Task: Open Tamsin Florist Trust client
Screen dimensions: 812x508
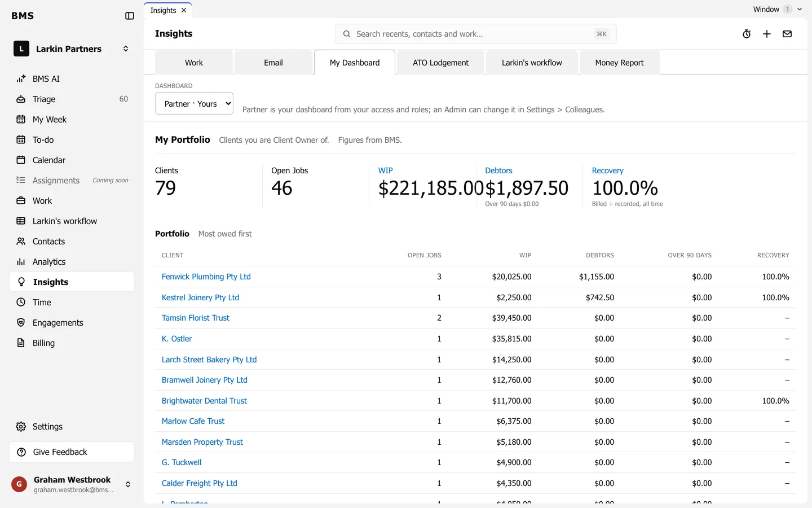Action: [x=196, y=318]
